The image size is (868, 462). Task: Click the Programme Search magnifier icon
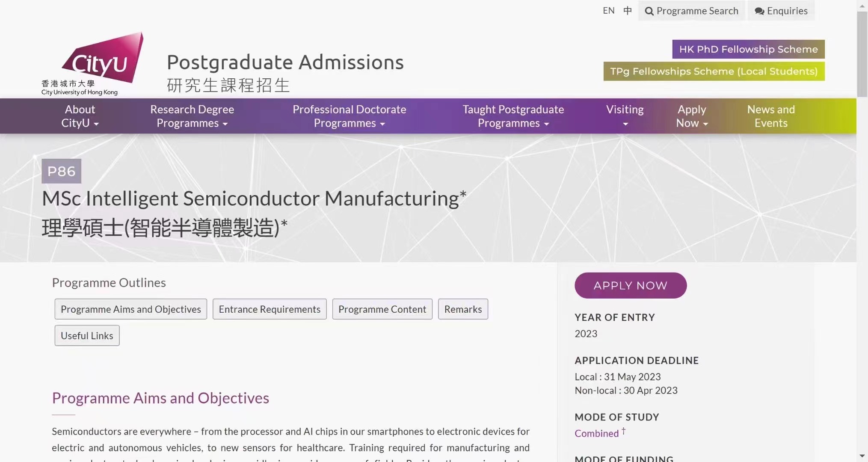(649, 11)
